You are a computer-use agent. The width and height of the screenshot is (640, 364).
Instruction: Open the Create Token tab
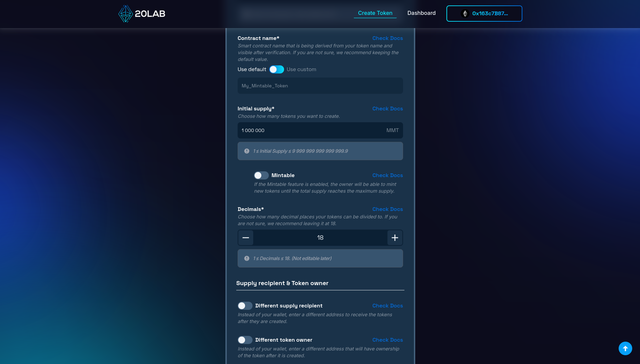pyautogui.click(x=375, y=13)
